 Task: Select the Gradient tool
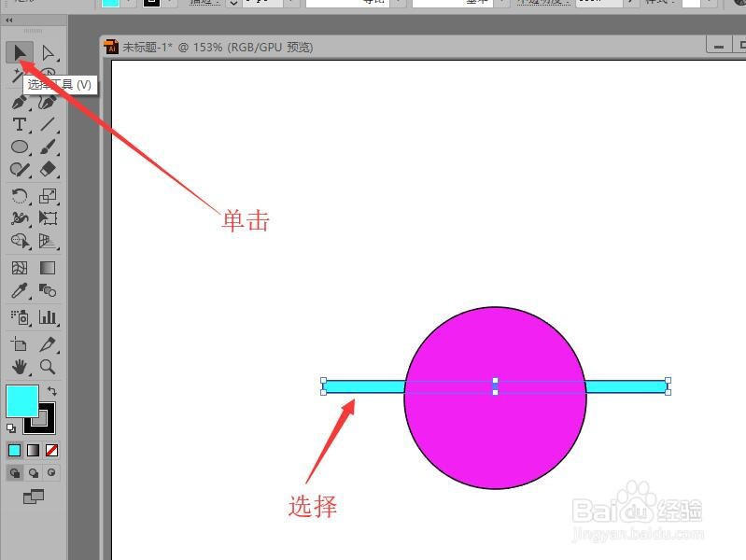coord(48,268)
